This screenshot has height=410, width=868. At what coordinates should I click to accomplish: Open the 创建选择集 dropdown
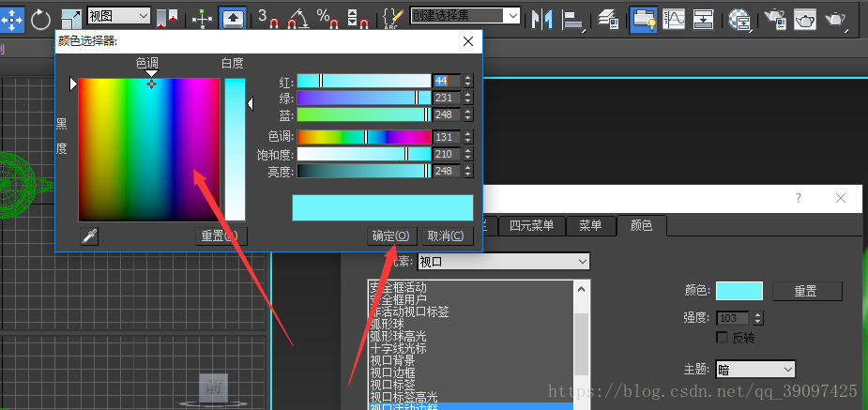(x=465, y=16)
